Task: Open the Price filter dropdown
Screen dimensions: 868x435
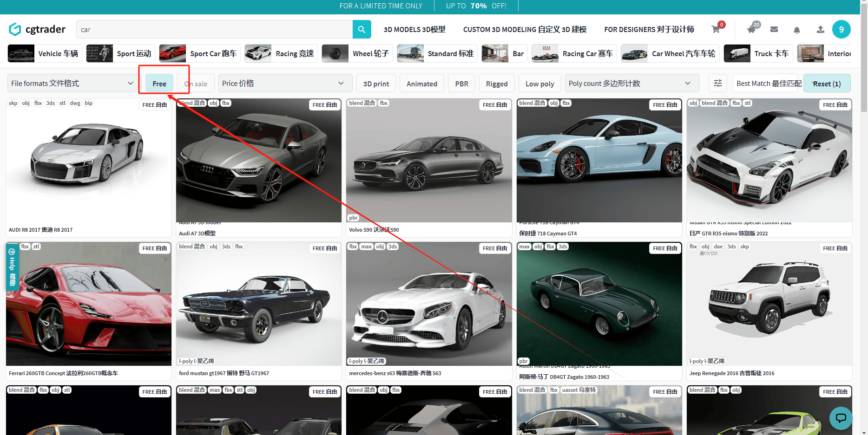Action: (284, 83)
